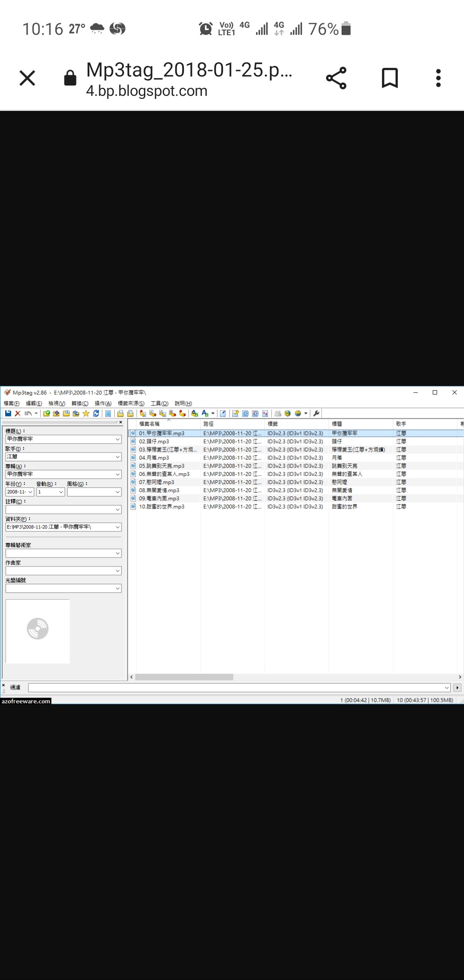This screenshot has height=980, width=464.
Task: Expand the 年份(Y) dropdown showing 2008-11-
Action: coord(31,492)
